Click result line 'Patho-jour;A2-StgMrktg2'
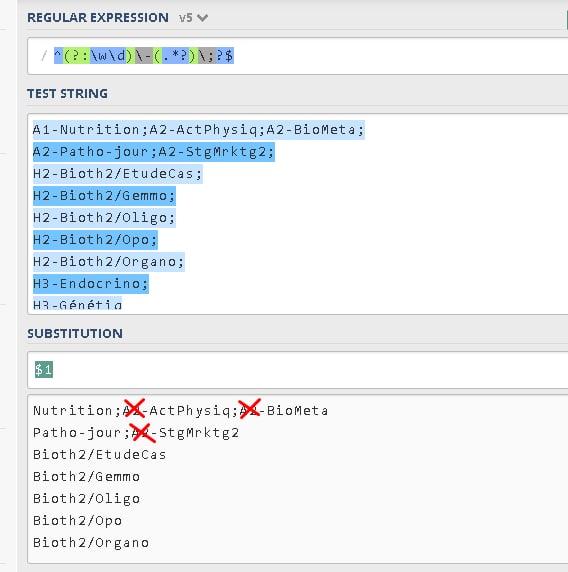 [x=136, y=433]
